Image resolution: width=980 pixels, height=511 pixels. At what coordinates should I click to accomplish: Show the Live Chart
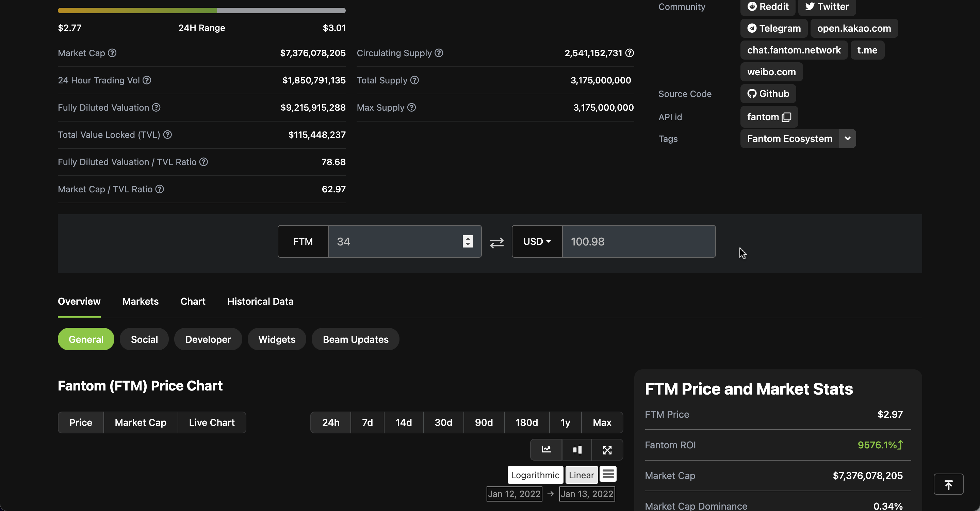pyautogui.click(x=212, y=422)
